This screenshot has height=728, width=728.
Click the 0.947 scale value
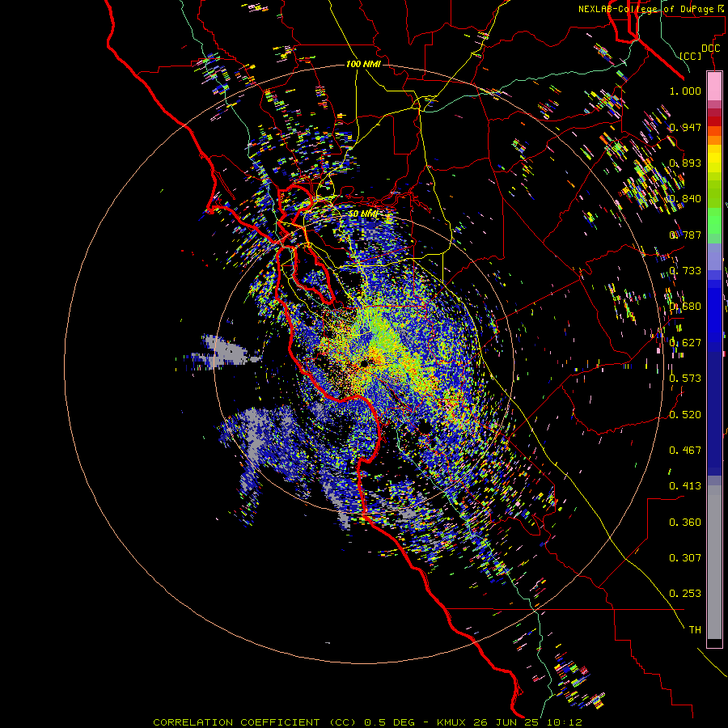[x=685, y=127]
